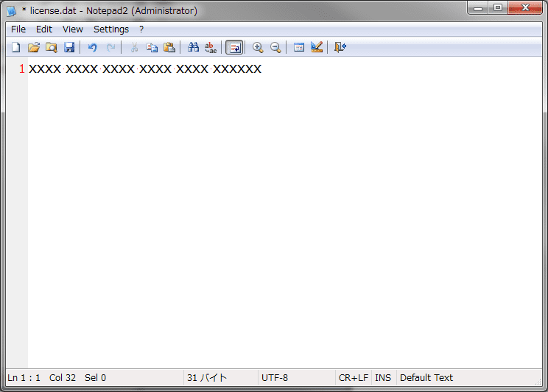
Task: Open the View menu
Action: point(73,29)
